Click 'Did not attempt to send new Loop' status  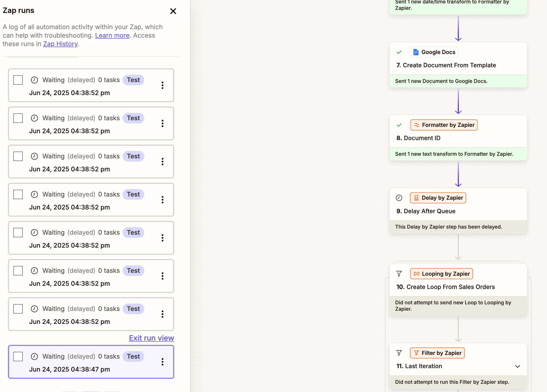pyautogui.click(x=453, y=306)
